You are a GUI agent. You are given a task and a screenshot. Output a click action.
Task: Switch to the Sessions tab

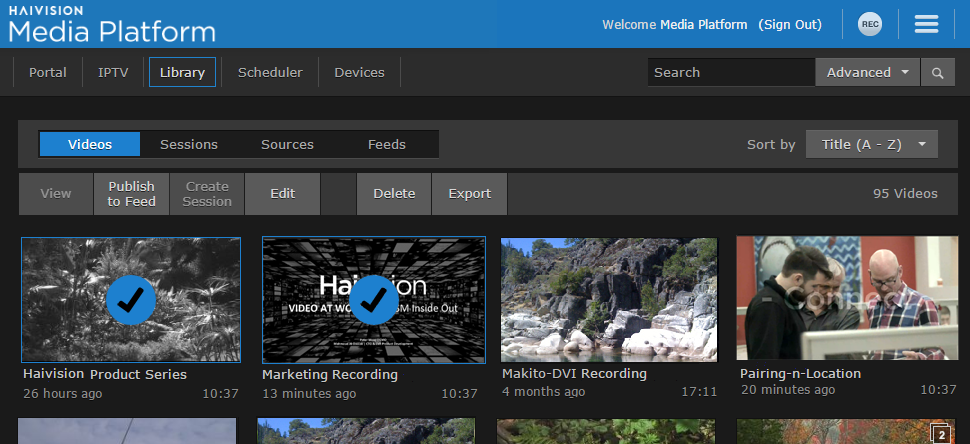click(189, 144)
